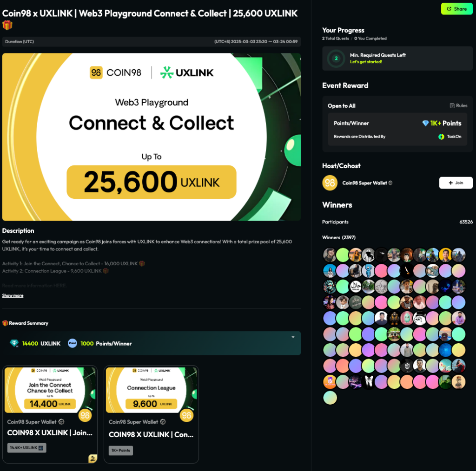Click the UXLINK token icon in Reward Summary
The width and height of the screenshot is (476, 471).
[14, 343]
